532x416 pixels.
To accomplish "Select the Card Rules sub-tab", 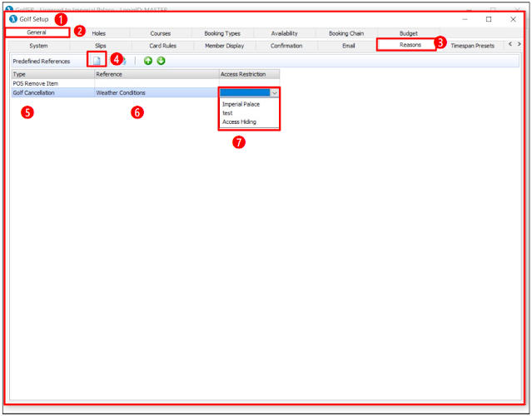I will (x=162, y=46).
